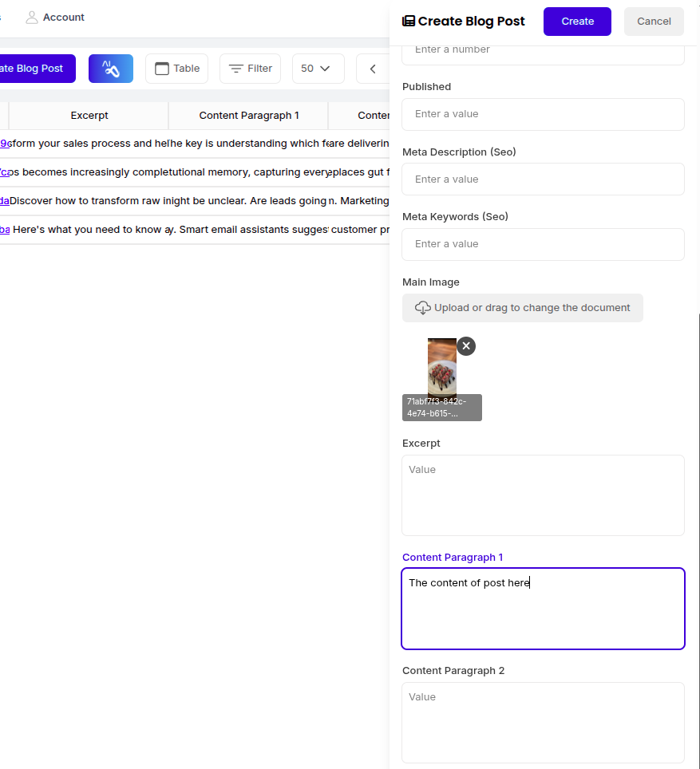The height and width of the screenshot is (769, 700).
Task: Click the Published value field
Action: (543, 114)
